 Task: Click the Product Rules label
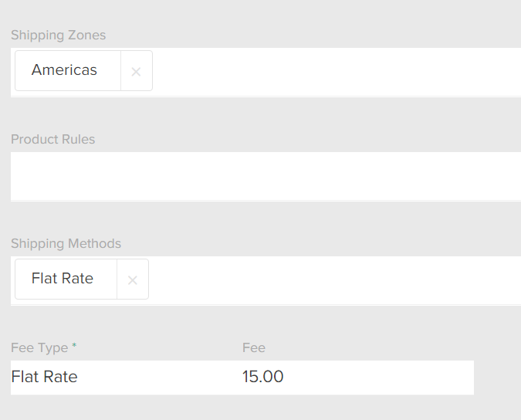53,140
